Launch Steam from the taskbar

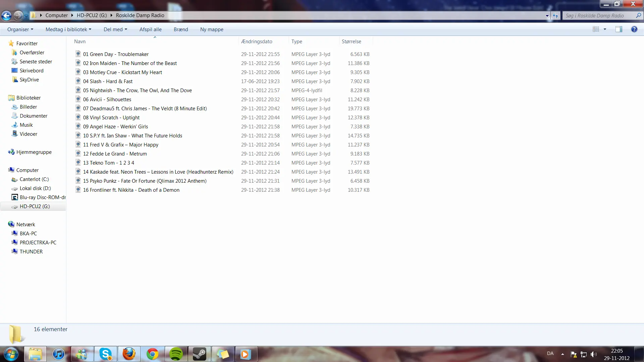pyautogui.click(x=199, y=354)
